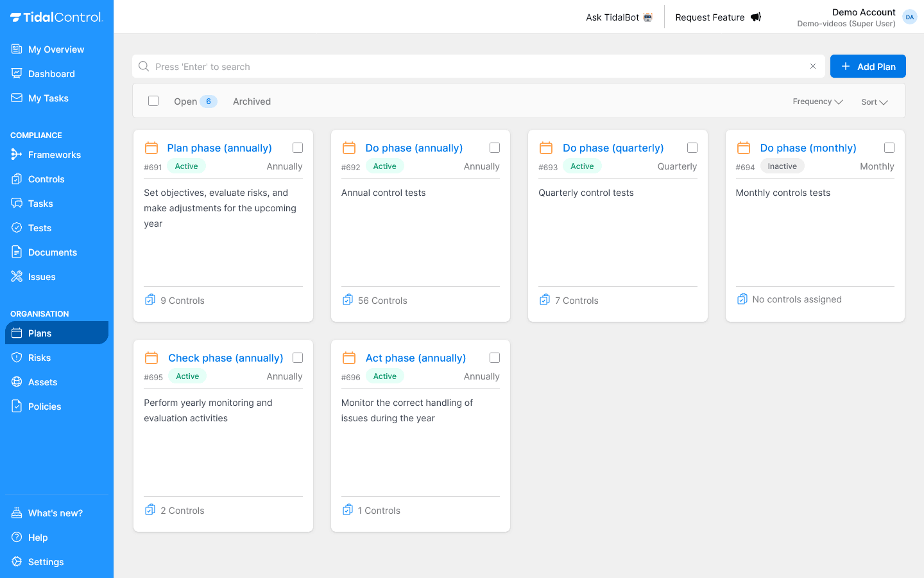Open the Frameworks section in sidebar
Image resolution: width=924 pixels, height=578 pixels.
tap(54, 155)
